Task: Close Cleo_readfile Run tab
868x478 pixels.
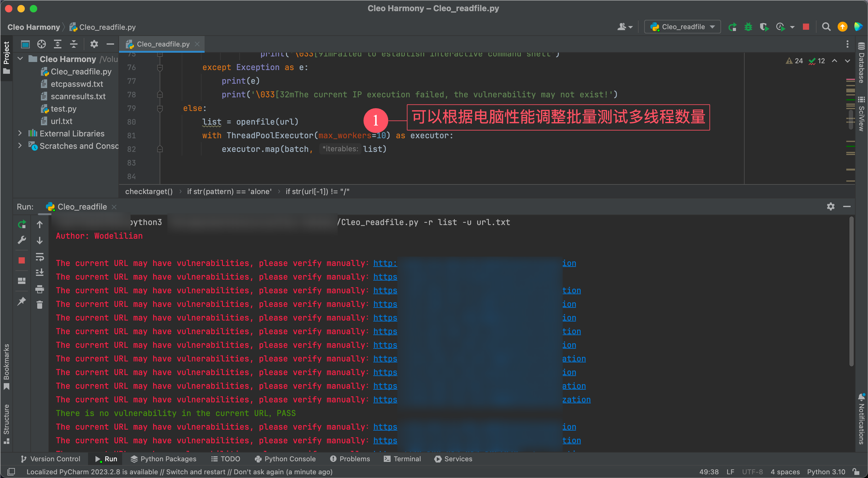Action: (x=114, y=207)
